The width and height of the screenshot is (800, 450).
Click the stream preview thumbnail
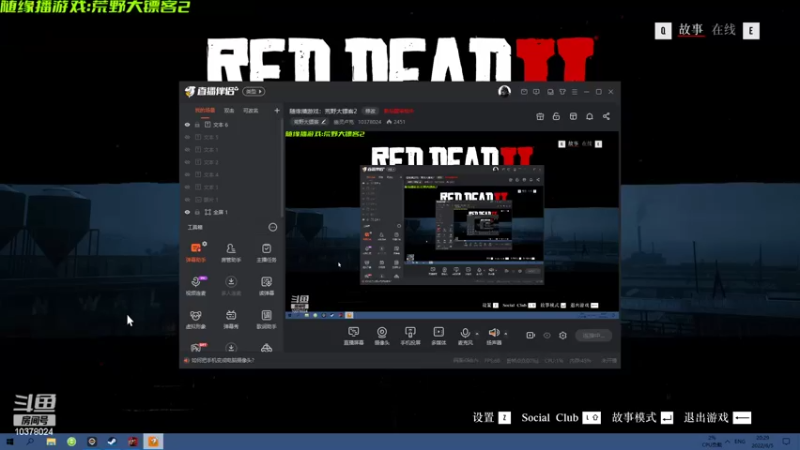452,225
